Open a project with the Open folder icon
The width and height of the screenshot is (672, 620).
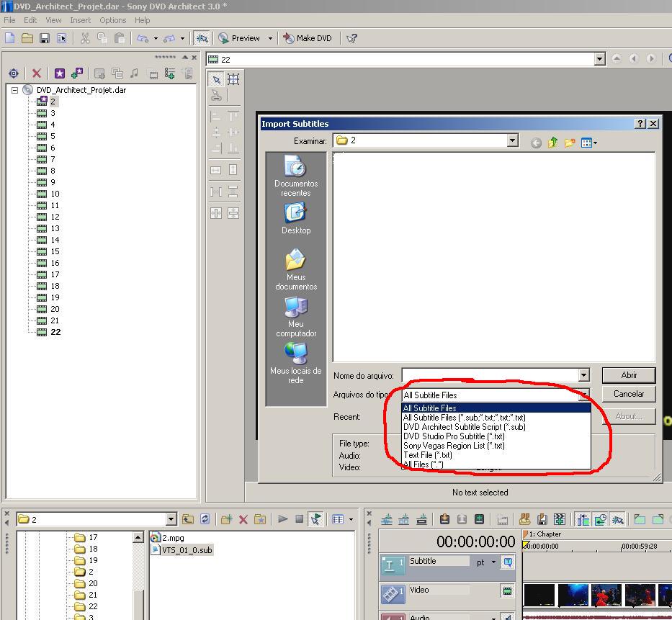click(27, 38)
